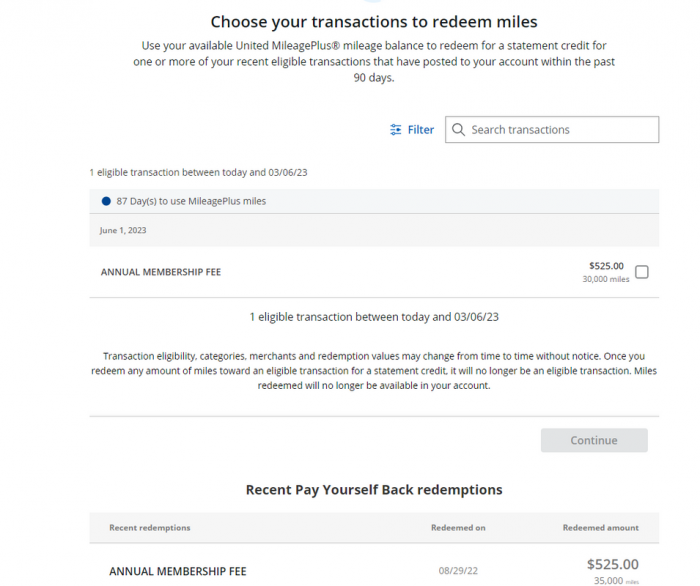Click the $525.00 eligible transaction amount
The image size is (700, 586).
[606, 266]
